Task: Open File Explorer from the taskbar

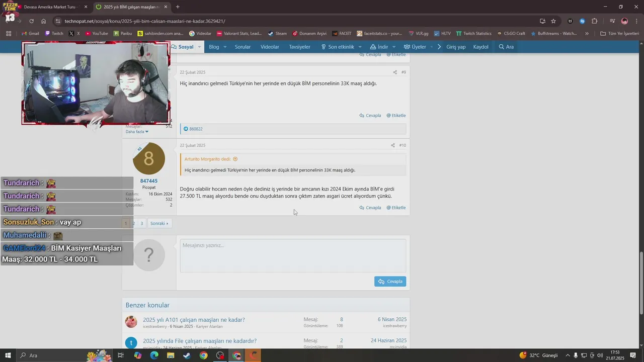Action: (x=171, y=355)
